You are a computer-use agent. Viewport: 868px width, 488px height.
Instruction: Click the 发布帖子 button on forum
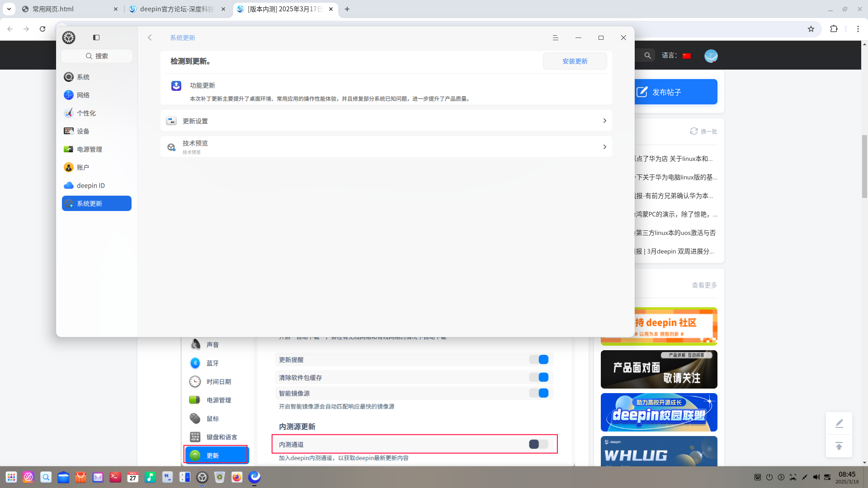click(676, 92)
